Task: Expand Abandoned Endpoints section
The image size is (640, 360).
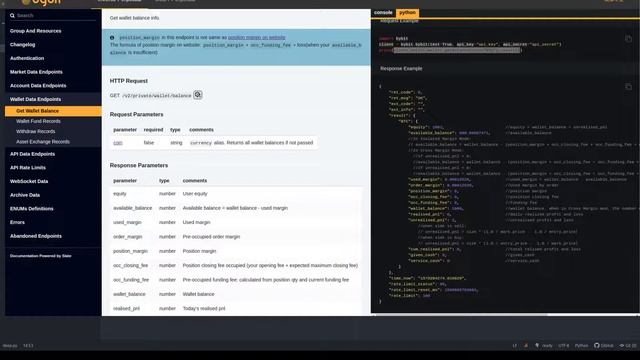Action: click(x=36, y=236)
